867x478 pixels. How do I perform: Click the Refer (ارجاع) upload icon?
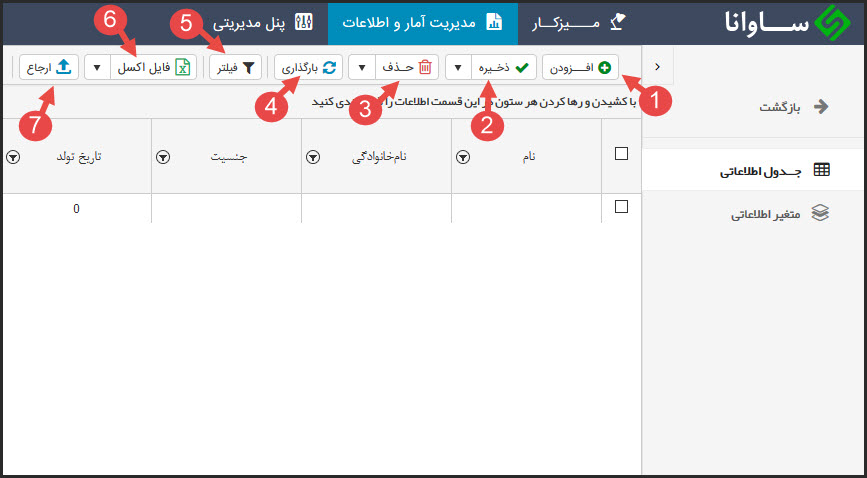click(x=63, y=67)
